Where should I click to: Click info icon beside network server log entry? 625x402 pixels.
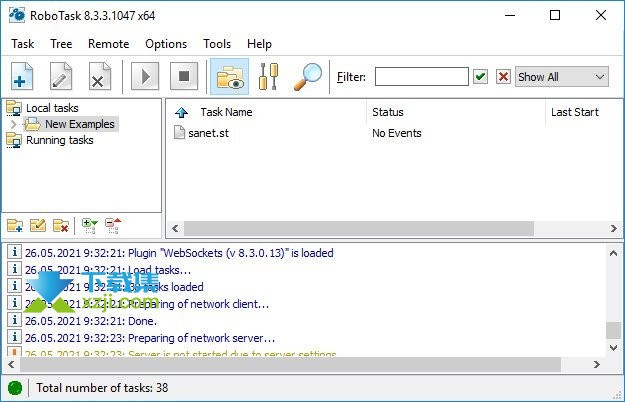14,337
